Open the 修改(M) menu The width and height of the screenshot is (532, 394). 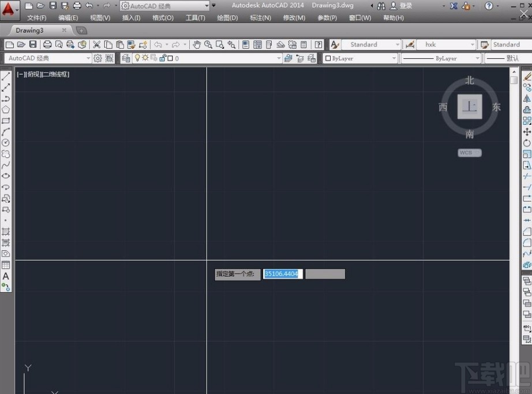(x=294, y=18)
